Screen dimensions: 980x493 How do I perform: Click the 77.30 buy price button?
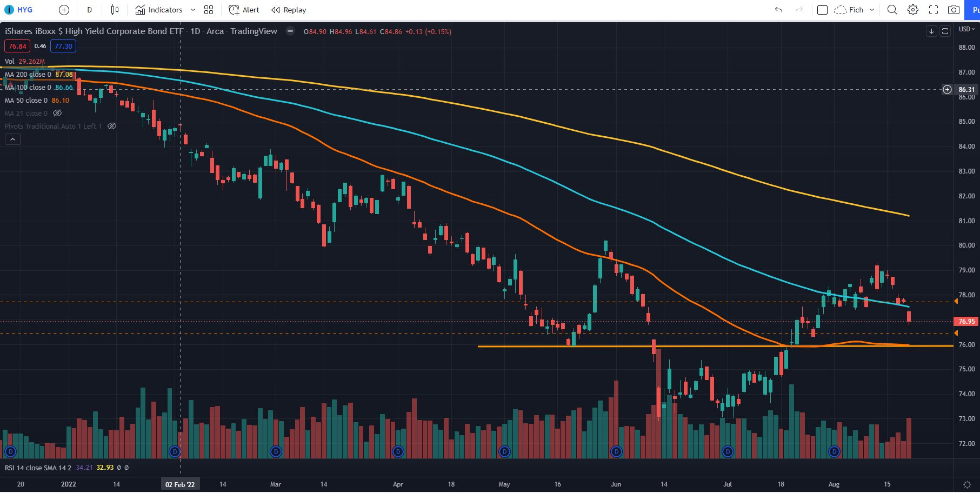pyautogui.click(x=63, y=46)
